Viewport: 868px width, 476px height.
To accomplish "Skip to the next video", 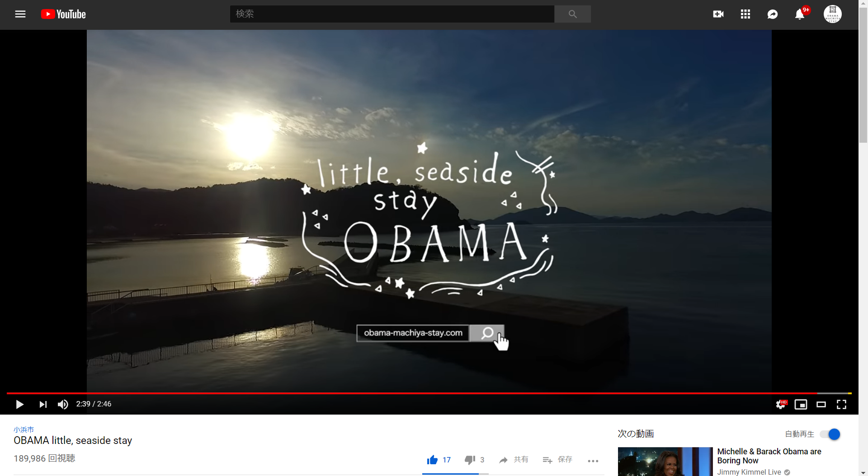I will 43,404.
